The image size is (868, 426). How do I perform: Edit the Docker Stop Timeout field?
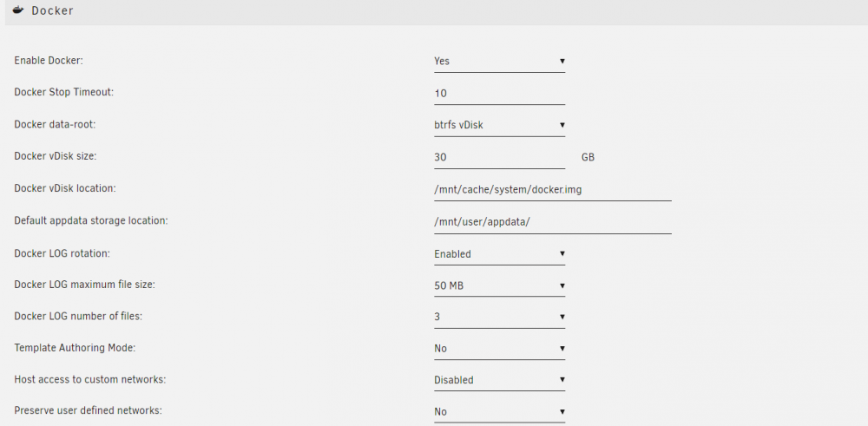click(x=499, y=94)
